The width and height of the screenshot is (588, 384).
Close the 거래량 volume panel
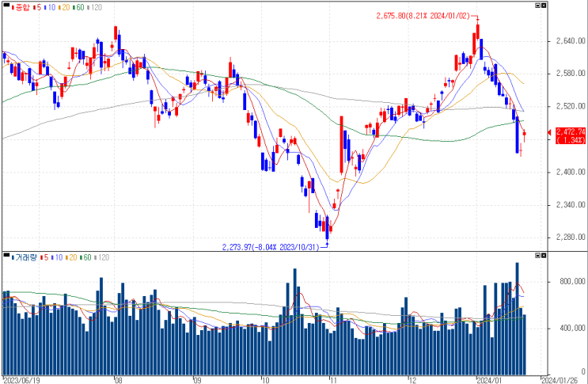click(544, 256)
